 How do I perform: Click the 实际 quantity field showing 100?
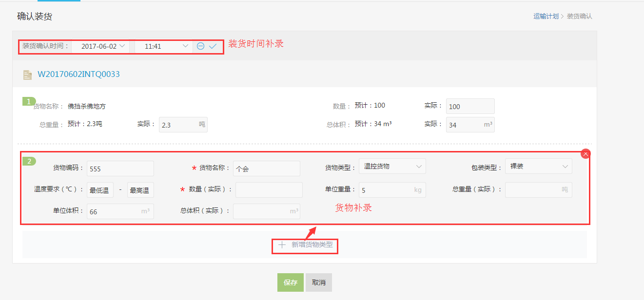[470, 106]
